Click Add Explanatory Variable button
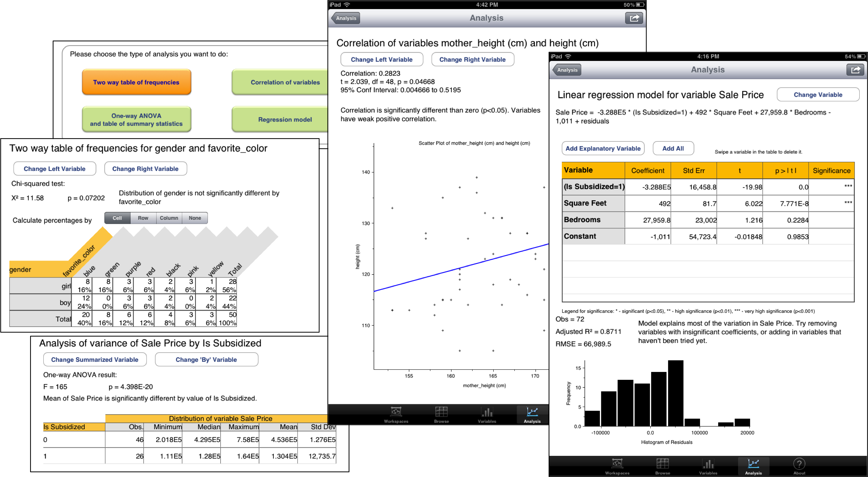The height and width of the screenshot is (477, 868). coord(603,148)
